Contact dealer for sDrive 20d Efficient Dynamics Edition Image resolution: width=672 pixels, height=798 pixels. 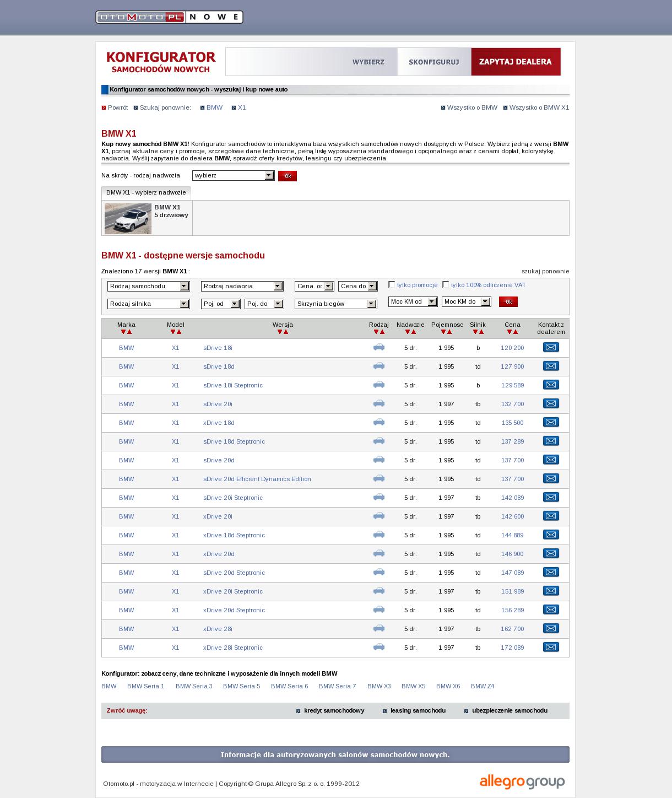click(x=551, y=478)
